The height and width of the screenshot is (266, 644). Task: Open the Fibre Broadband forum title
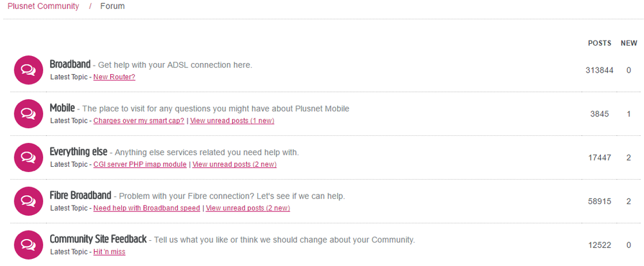click(81, 195)
